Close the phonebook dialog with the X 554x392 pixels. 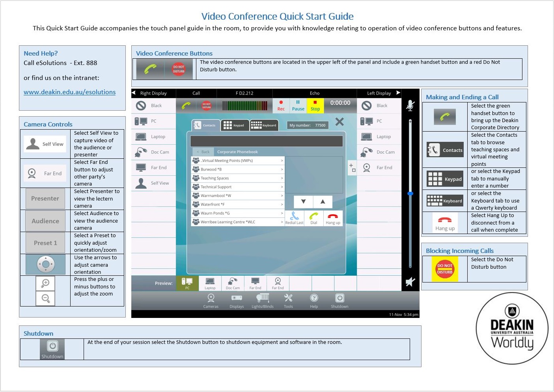339,122
